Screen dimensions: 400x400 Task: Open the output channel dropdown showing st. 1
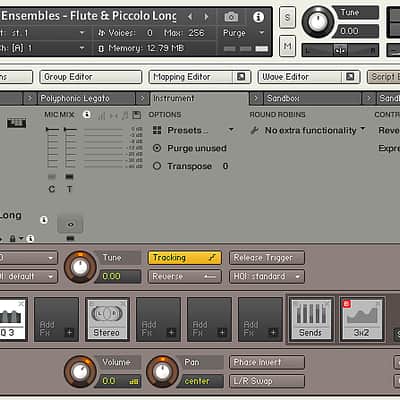click(x=82, y=33)
